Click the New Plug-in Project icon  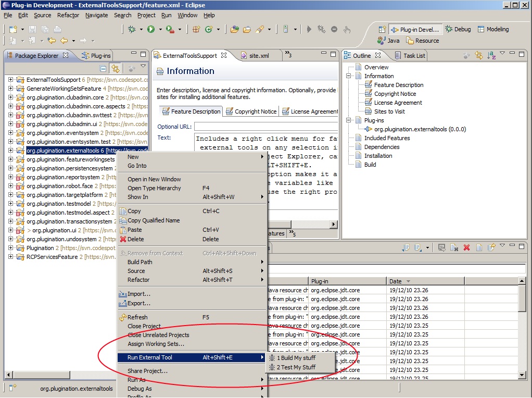pyautogui.click(x=196, y=30)
